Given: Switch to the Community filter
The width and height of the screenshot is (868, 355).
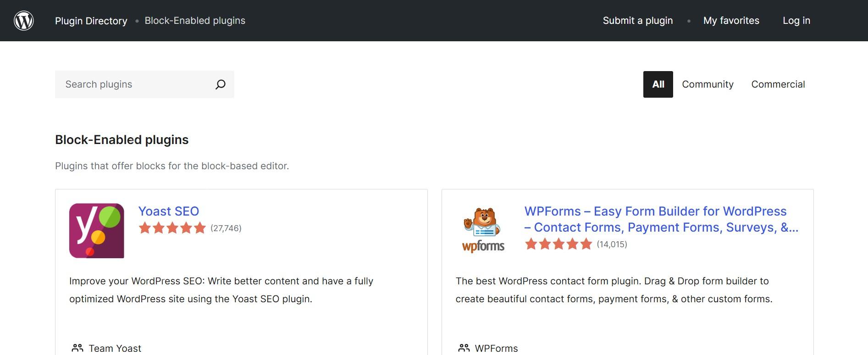Looking at the screenshot, I should [x=708, y=84].
